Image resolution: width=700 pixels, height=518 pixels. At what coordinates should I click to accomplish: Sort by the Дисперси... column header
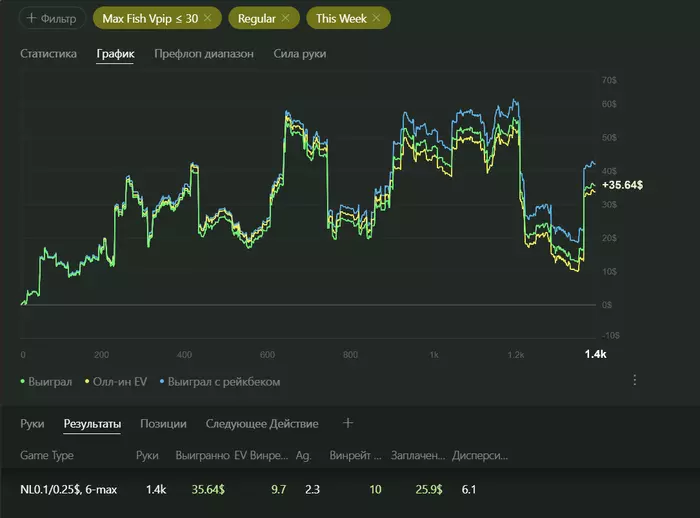pyautogui.click(x=480, y=455)
